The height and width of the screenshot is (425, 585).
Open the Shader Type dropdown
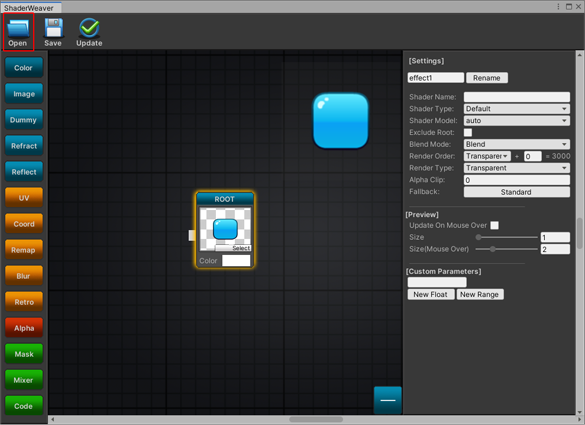coord(517,109)
